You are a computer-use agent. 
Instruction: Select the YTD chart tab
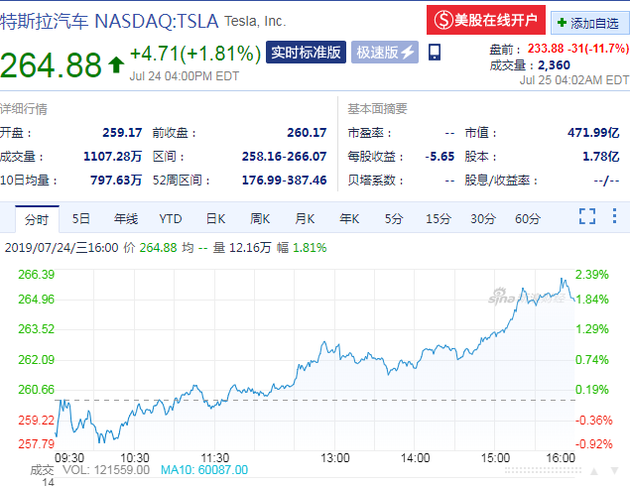(x=170, y=218)
